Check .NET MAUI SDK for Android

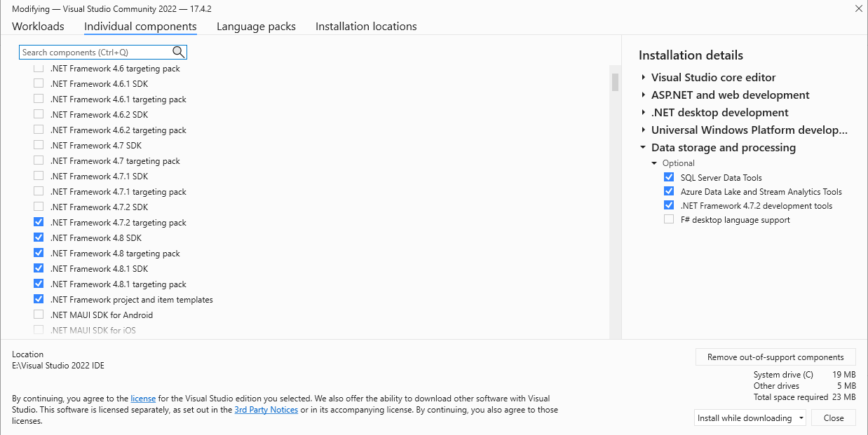click(39, 315)
